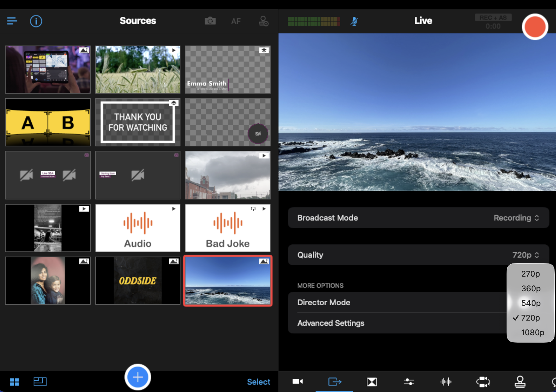Viewport: 556px width, 392px height.
Task: Open the transitions tab icon
Action: point(372,382)
